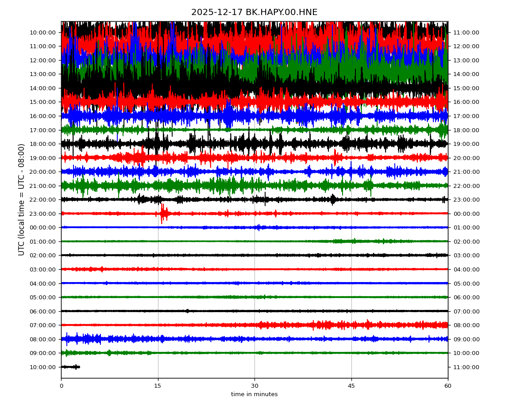This screenshot has height=420, width=509.
Task: Click the left-axis 04:00:00 time label
Action: [x=43, y=283]
